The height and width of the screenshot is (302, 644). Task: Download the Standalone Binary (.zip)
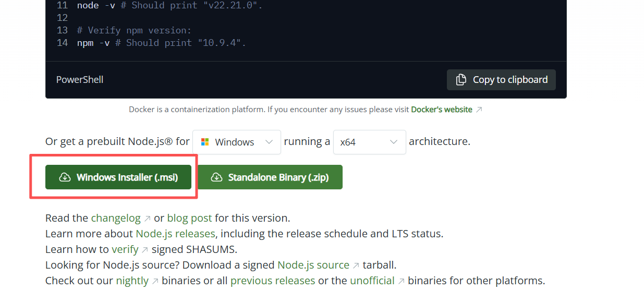[x=270, y=177]
